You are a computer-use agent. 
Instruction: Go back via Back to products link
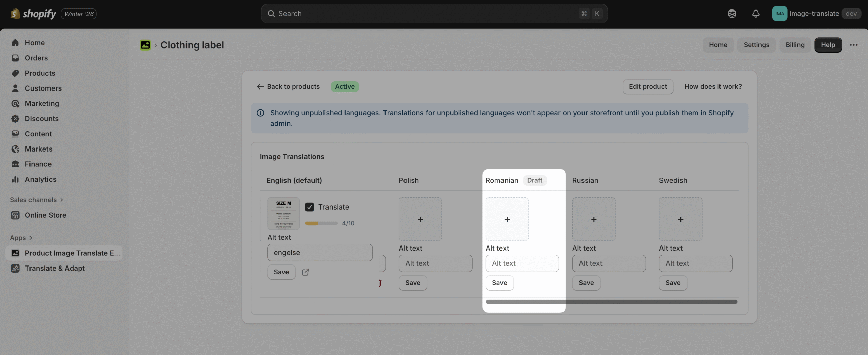pos(288,86)
